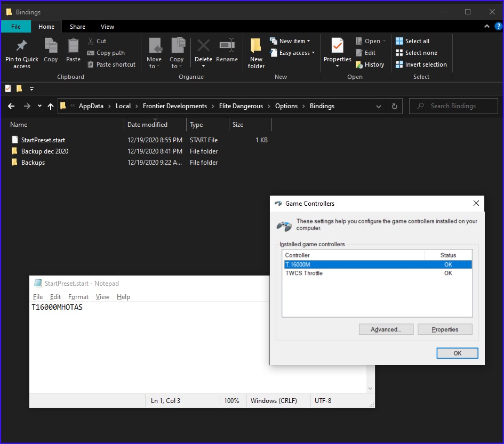Viewport: 504px width, 444px height.
Task: Click Pin to Quick access icon
Action: point(21,46)
